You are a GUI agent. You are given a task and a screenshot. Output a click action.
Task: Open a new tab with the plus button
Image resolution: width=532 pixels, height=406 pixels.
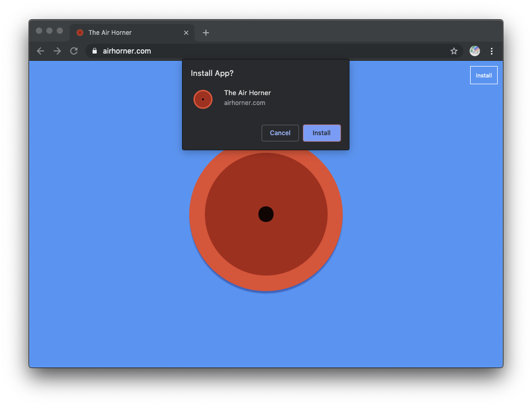[206, 33]
